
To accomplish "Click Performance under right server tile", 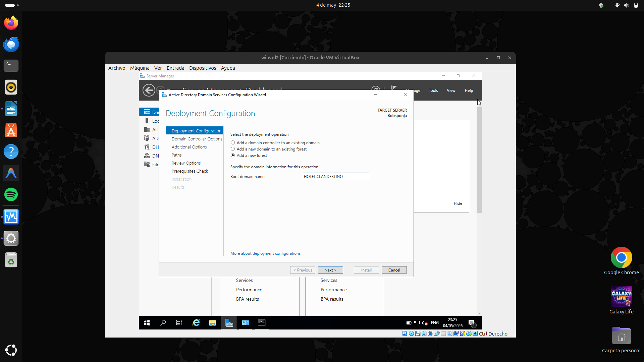I will pyautogui.click(x=333, y=290).
